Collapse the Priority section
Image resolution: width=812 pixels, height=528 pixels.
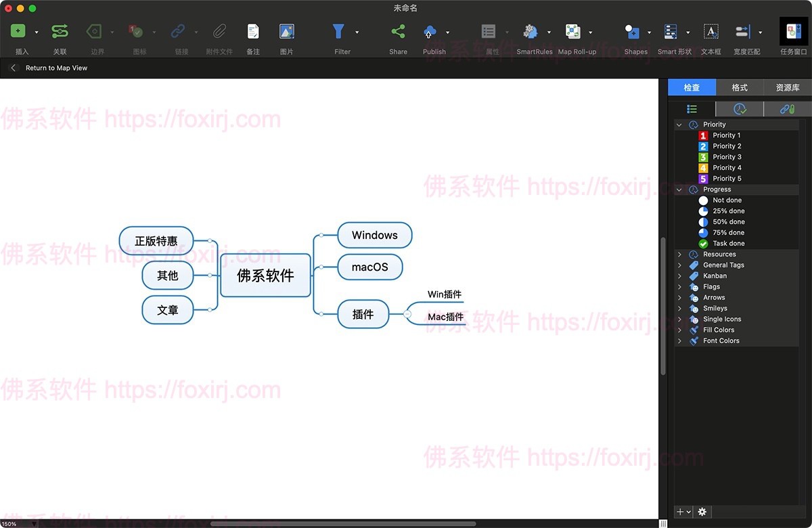pos(679,124)
